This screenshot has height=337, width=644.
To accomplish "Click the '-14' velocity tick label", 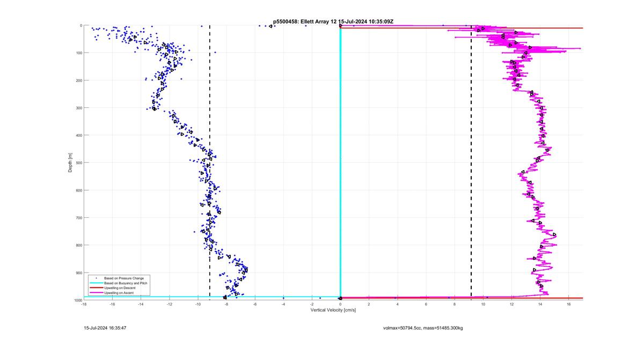I will (x=141, y=304).
